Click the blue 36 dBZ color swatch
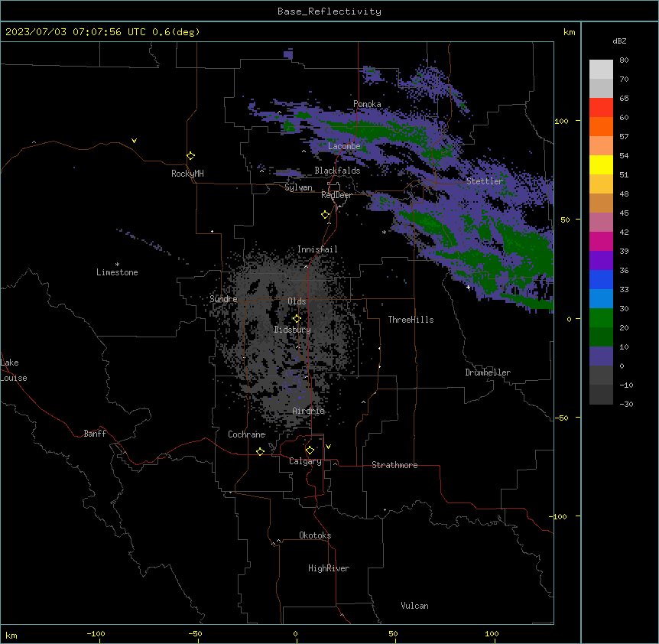The height and width of the screenshot is (644, 659). pos(601,279)
